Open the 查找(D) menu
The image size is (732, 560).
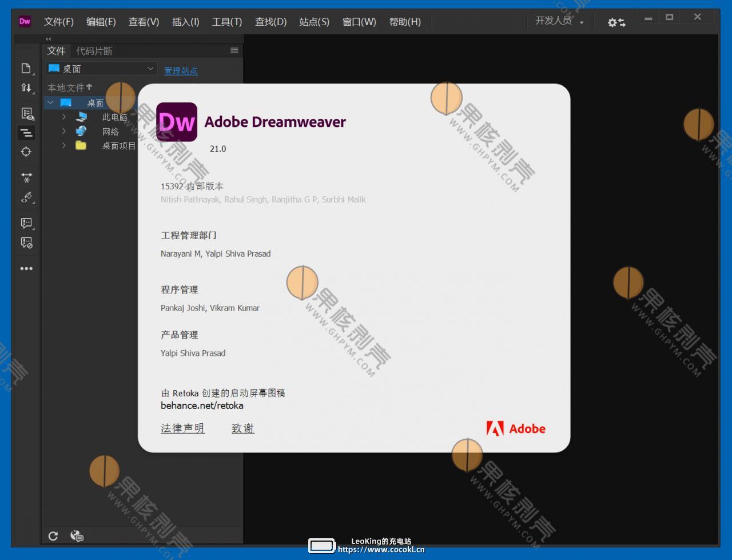270,22
